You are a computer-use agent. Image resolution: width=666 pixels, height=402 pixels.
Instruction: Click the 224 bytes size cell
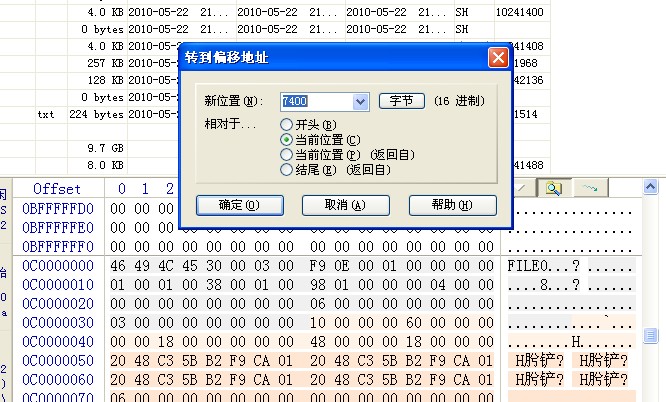(96, 114)
